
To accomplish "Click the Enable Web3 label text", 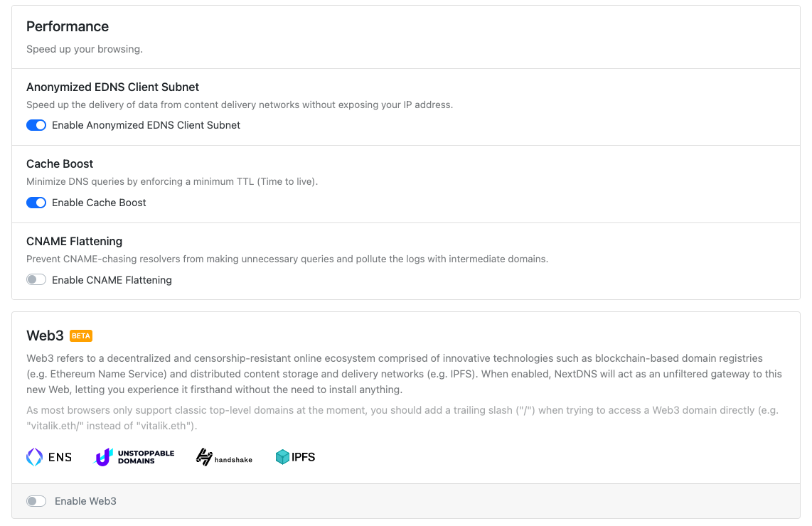I will pos(85,501).
